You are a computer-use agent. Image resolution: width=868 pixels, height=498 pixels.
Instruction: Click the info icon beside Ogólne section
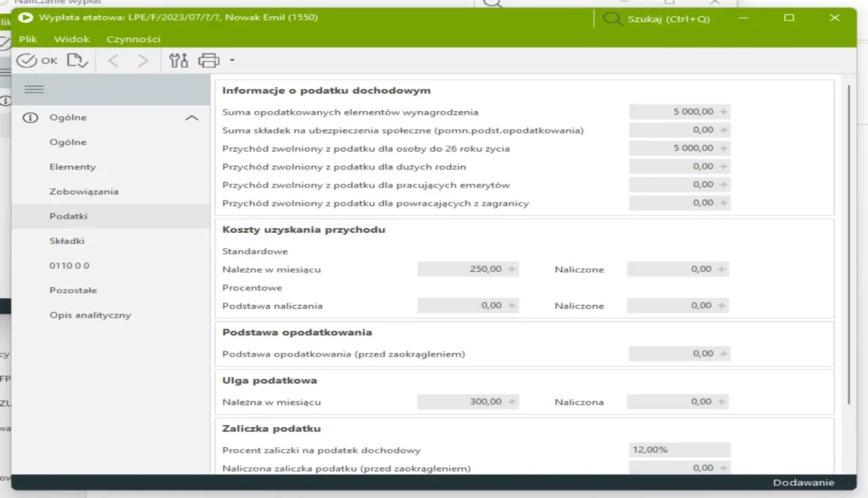click(x=30, y=118)
